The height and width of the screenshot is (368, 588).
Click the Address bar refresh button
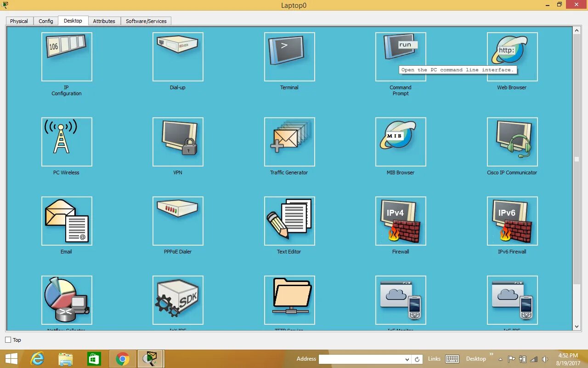click(x=417, y=359)
